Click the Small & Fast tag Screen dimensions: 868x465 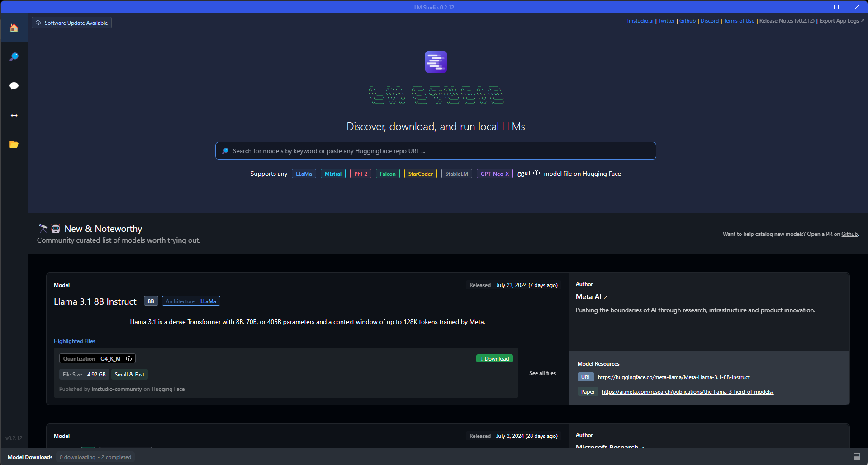(x=129, y=375)
